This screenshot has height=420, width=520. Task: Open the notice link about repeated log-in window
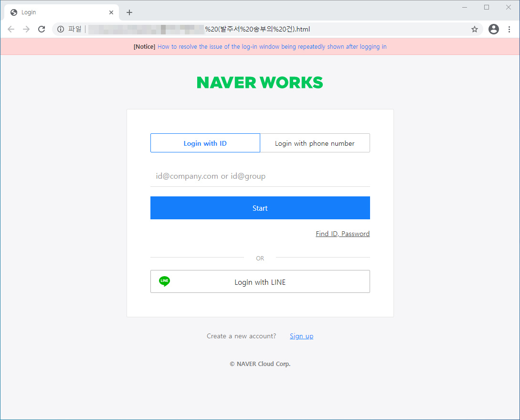click(272, 47)
